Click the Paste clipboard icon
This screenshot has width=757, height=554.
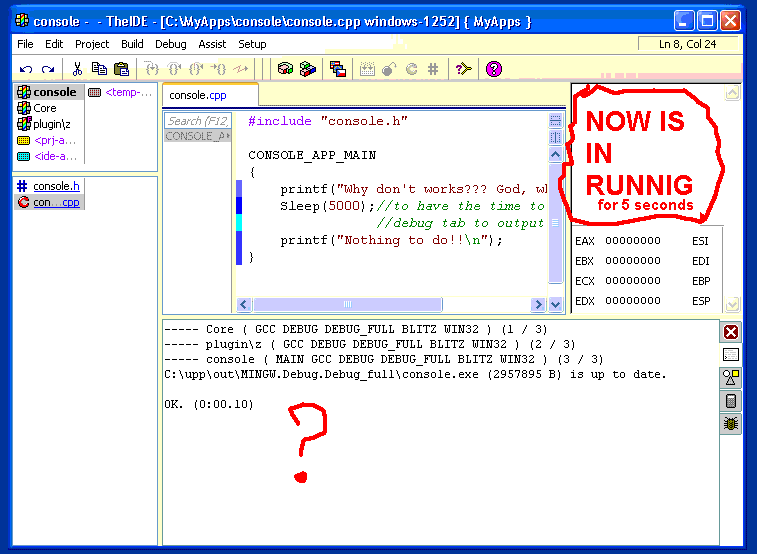tap(121, 69)
